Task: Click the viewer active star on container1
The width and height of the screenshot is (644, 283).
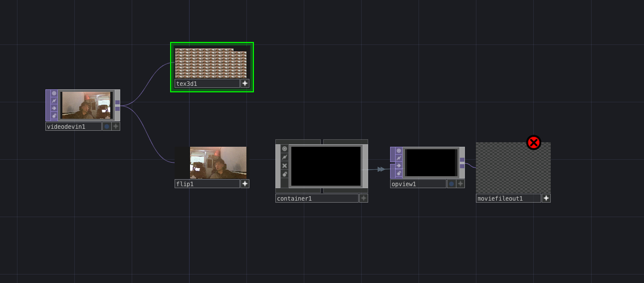Action: (364, 198)
